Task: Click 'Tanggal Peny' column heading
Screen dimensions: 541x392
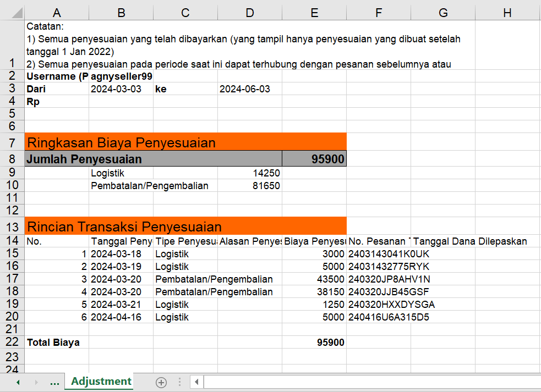Action: pos(121,241)
